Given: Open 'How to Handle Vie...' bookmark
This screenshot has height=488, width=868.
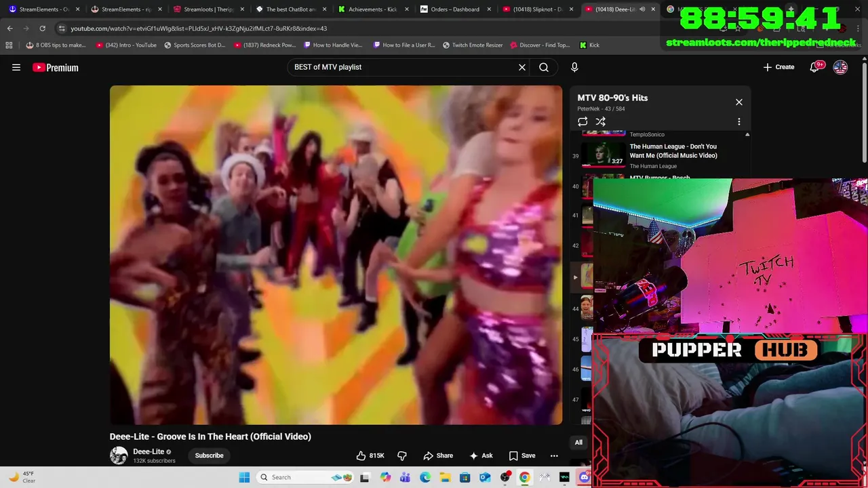Looking at the screenshot, I should [x=333, y=45].
